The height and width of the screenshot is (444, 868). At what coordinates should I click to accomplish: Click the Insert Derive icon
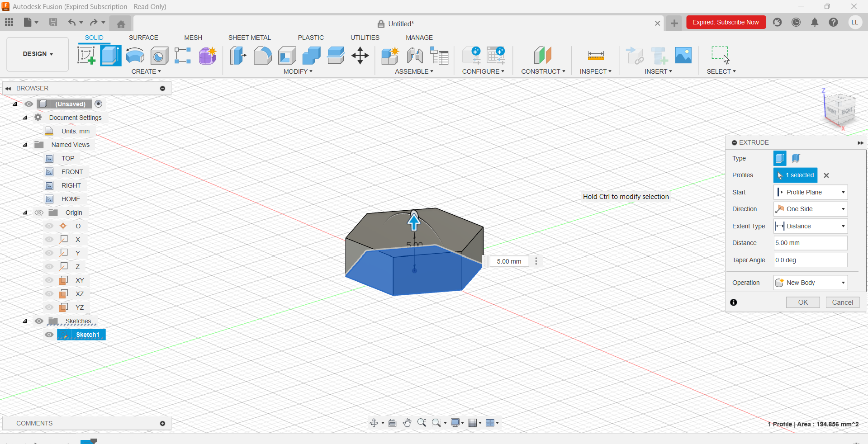point(635,56)
